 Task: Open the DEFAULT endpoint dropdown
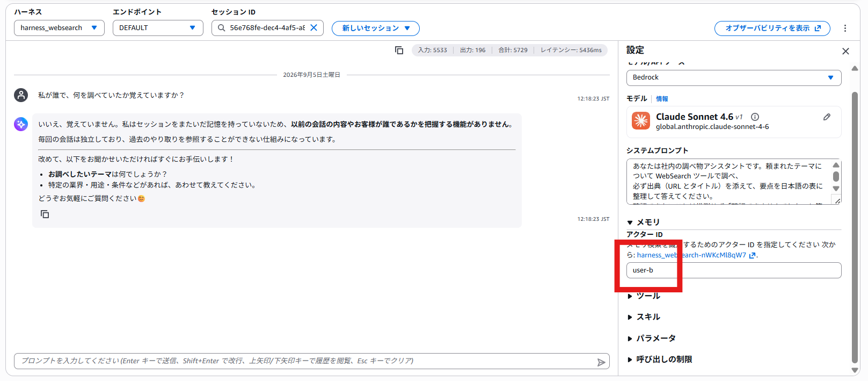pos(158,28)
